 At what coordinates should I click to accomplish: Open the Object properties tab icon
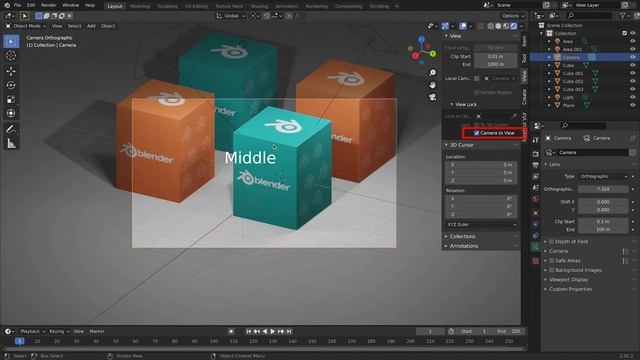536,213
